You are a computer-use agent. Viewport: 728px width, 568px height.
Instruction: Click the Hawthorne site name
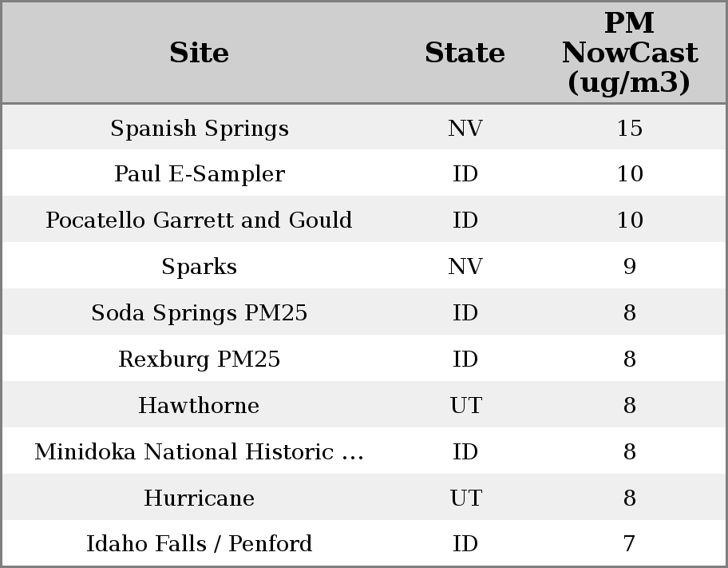click(199, 406)
